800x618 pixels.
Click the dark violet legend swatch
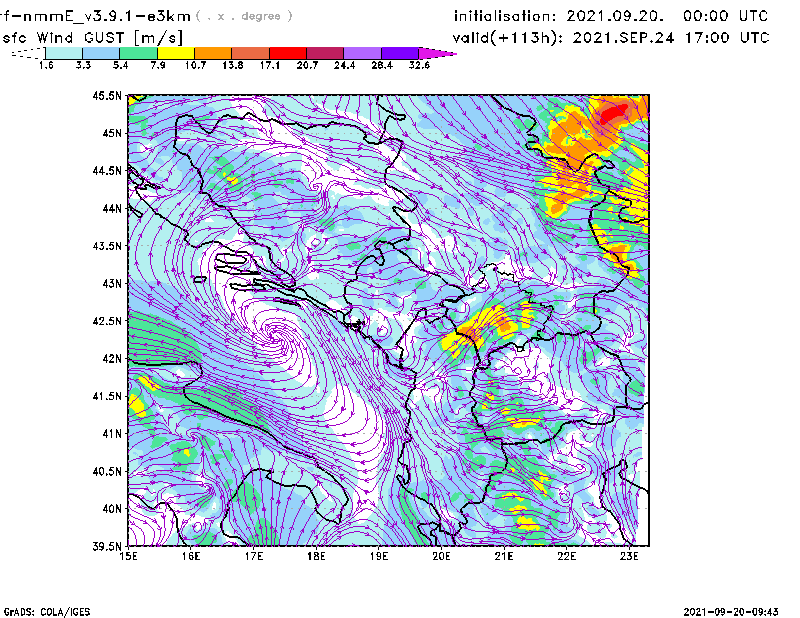tap(400, 53)
